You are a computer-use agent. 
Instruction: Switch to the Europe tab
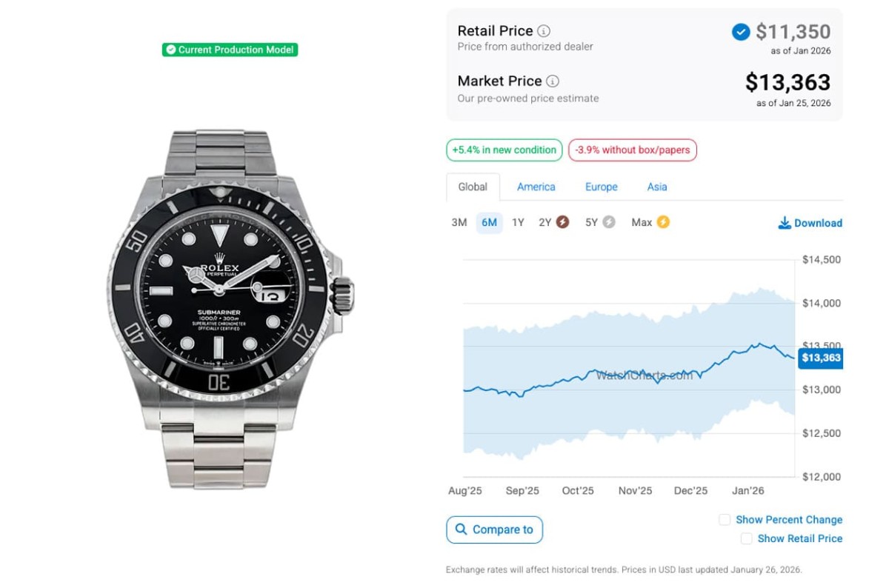click(x=602, y=187)
